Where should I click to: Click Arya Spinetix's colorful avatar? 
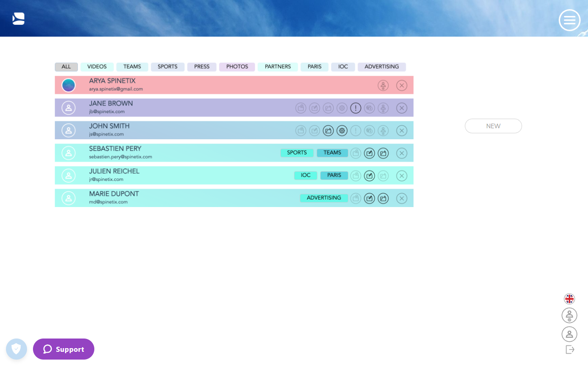(x=68, y=85)
